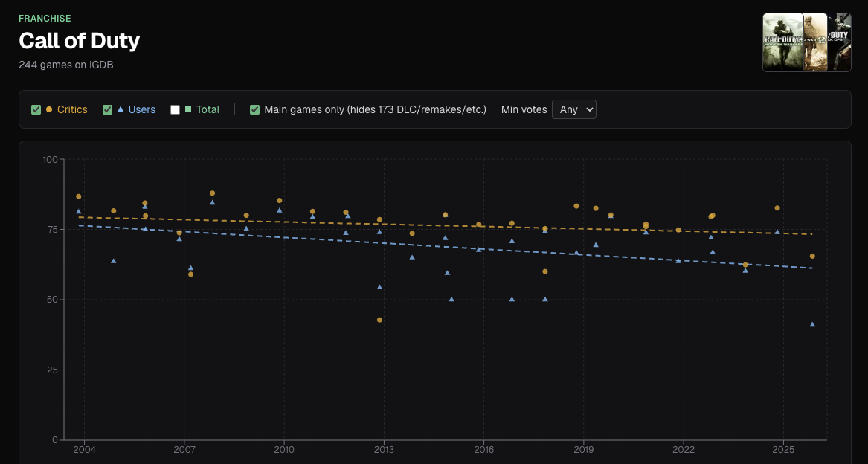Select the critics dot near 60 before 2018

tap(545, 271)
